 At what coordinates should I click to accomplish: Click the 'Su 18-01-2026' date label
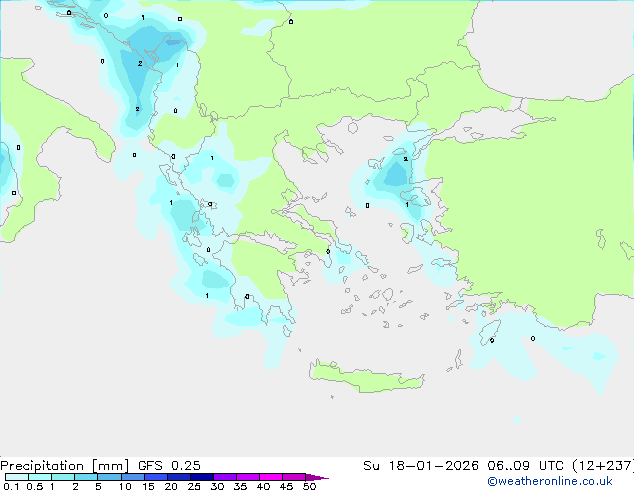pyautogui.click(x=421, y=466)
